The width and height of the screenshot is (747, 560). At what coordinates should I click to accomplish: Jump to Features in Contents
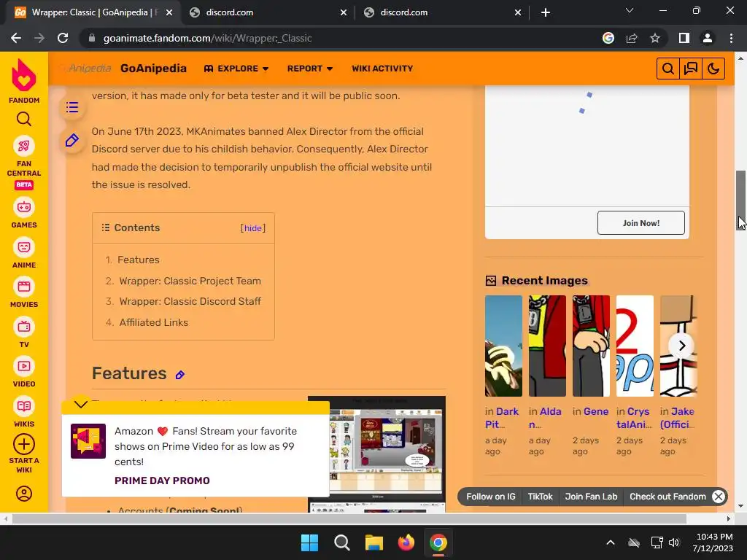pyautogui.click(x=138, y=260)
